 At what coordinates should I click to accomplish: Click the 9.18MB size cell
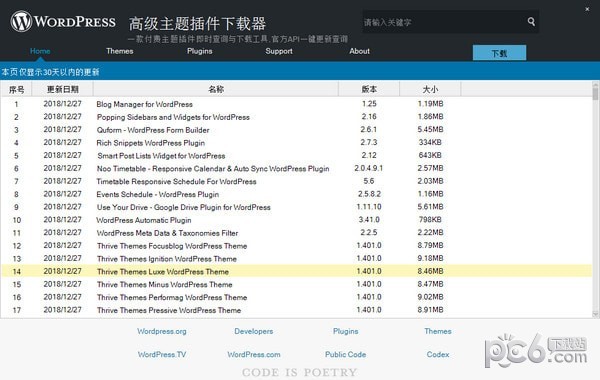(x=430, y=258)
